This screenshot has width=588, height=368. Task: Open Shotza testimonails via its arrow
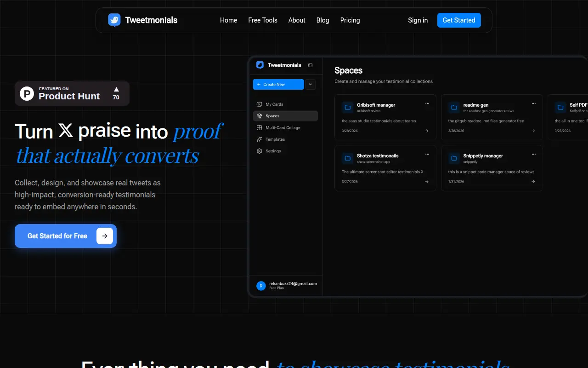(x=427, y=182)
